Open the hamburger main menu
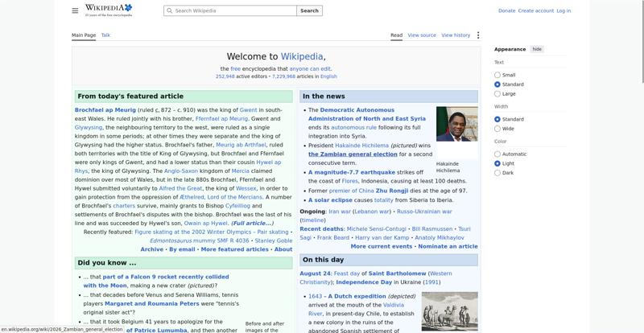This screenshot has width=644, height=333. tap(75, 10)
